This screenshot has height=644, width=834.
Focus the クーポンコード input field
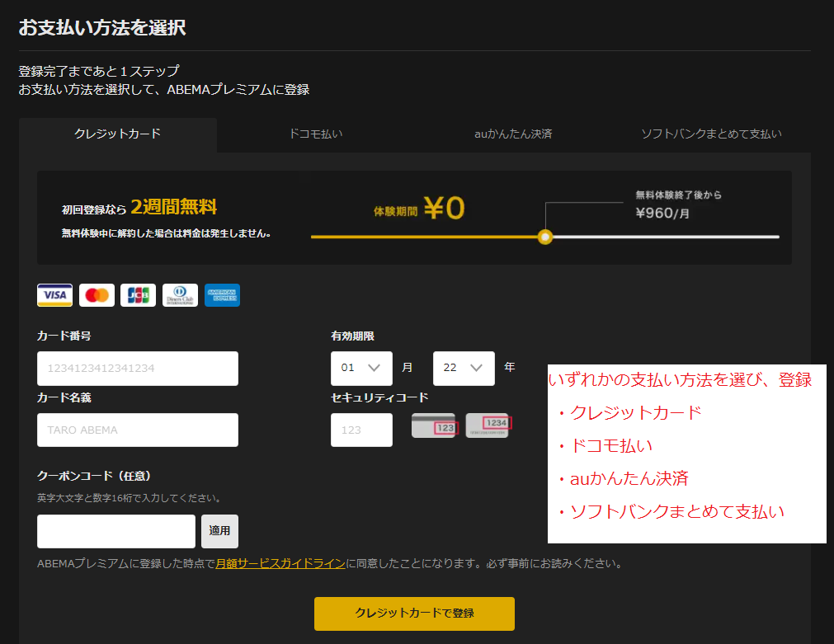click(x=116, y=531)
